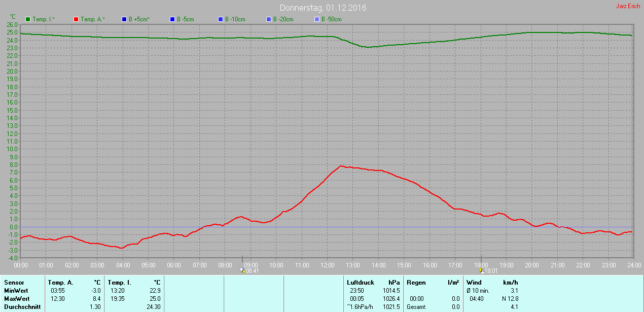
Task: Click the Regen l/m² header
Action: click(x=433, y=283)
